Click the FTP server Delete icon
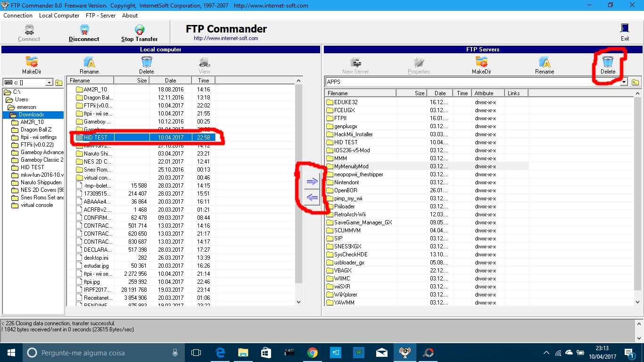The width and height of the screenshot is (644, 362). tap(608, 62)
